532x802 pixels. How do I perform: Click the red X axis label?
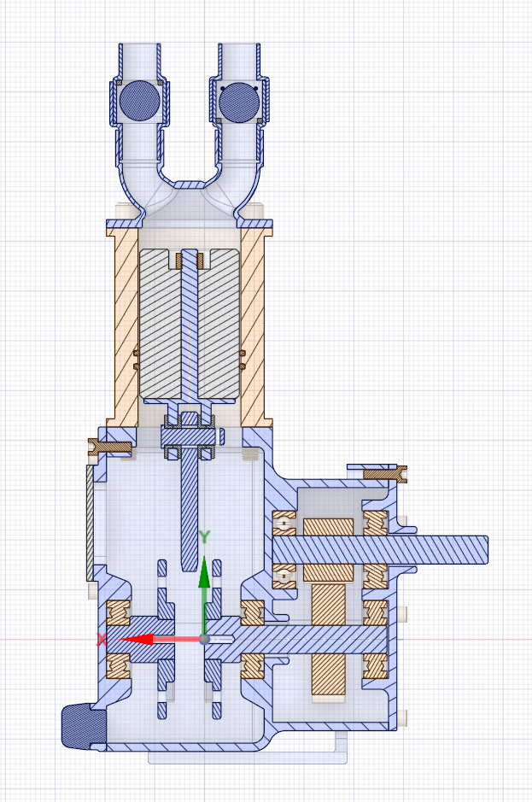pos(102,640)
